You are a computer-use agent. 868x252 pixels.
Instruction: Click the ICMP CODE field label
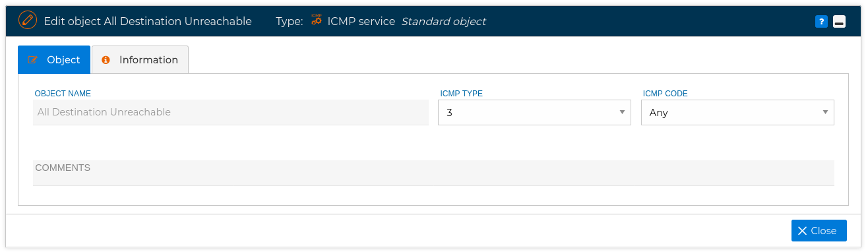tap(665, 94)
